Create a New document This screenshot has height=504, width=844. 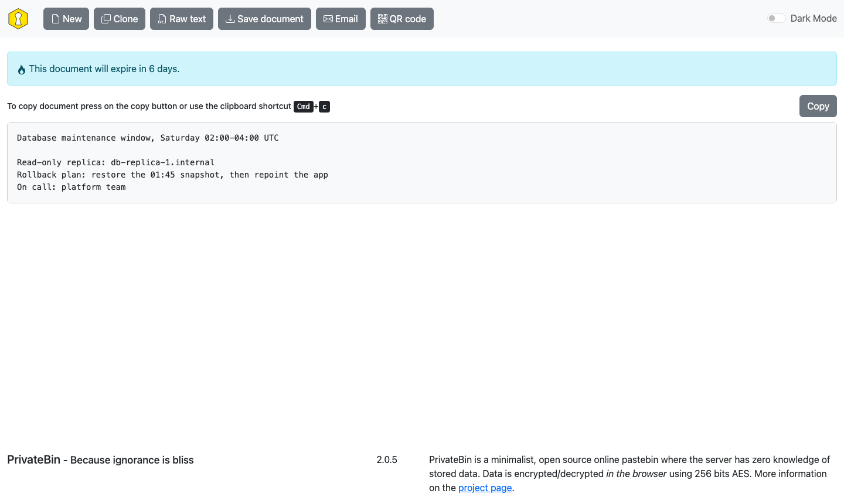66,19
